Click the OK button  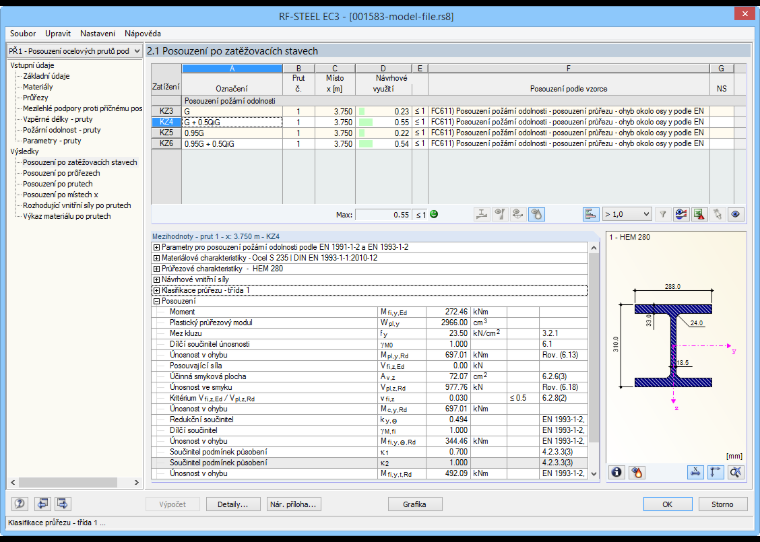click(667, 504)
